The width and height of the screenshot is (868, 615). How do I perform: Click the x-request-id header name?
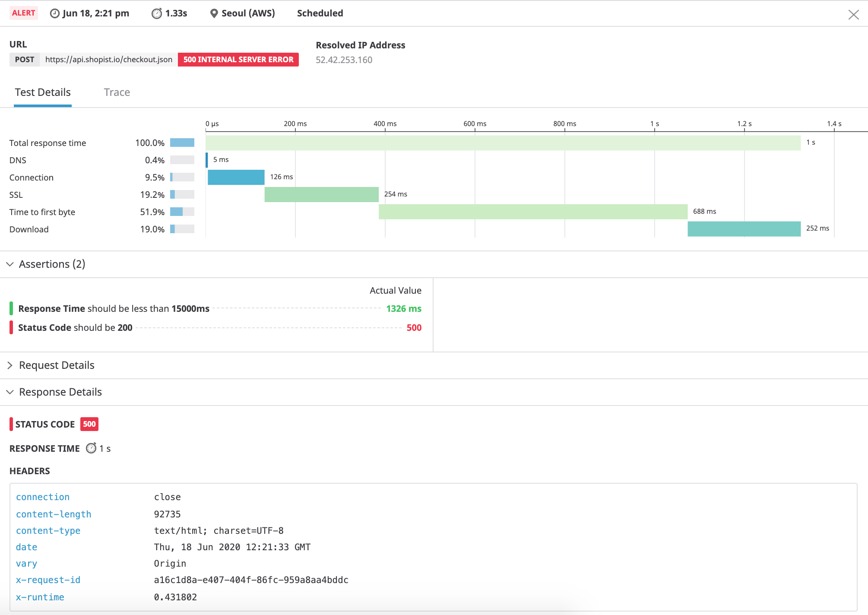(48, 580)
